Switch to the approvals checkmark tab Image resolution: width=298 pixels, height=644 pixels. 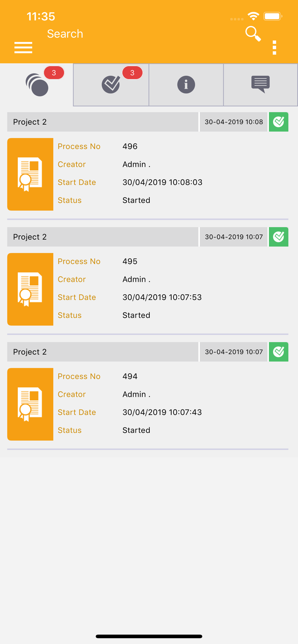(111, 85)
